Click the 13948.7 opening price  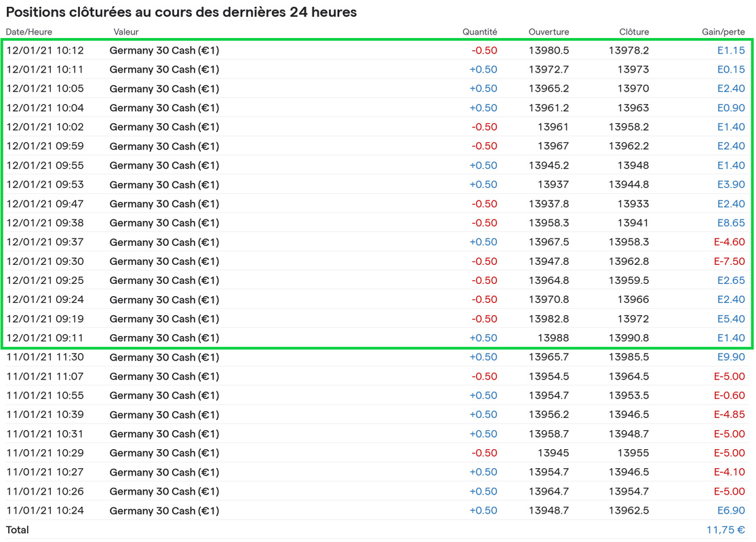pyautogui.click(x=549, y=511)
